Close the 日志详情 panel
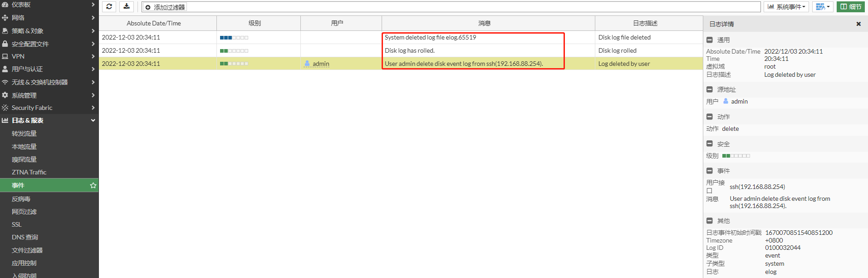Screen dimensions: 868x278 858,24
